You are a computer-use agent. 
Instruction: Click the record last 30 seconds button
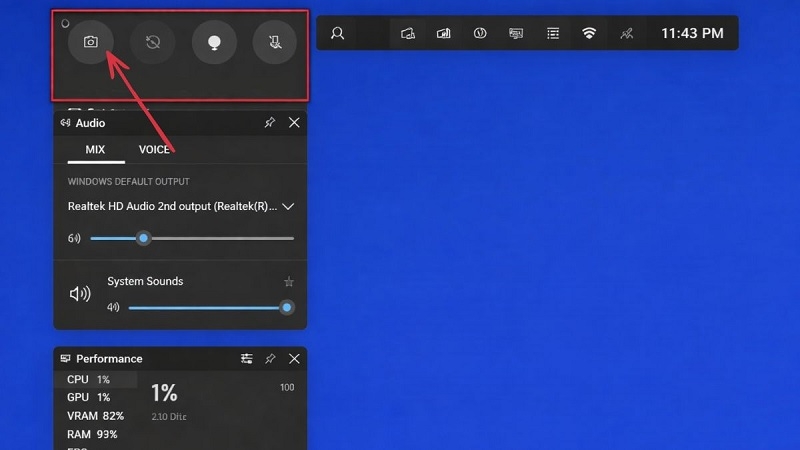pyautogui.click(x=153, y=42)
